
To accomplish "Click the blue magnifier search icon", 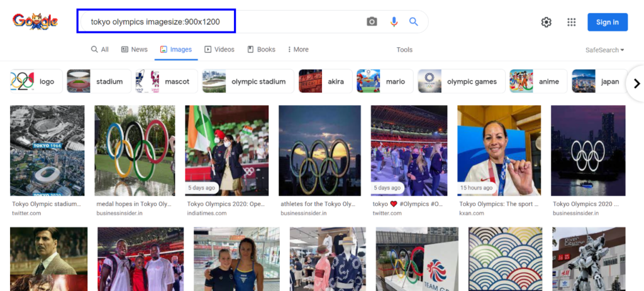I will point(414,22).
